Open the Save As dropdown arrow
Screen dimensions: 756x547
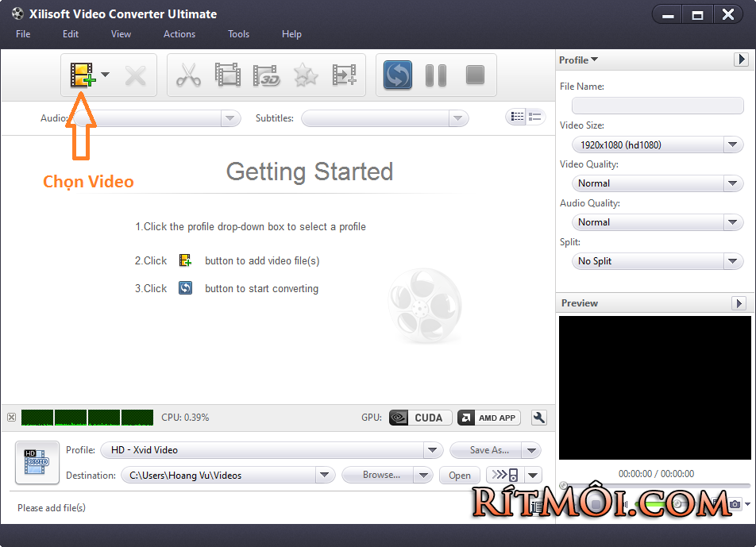pos(532,450)
